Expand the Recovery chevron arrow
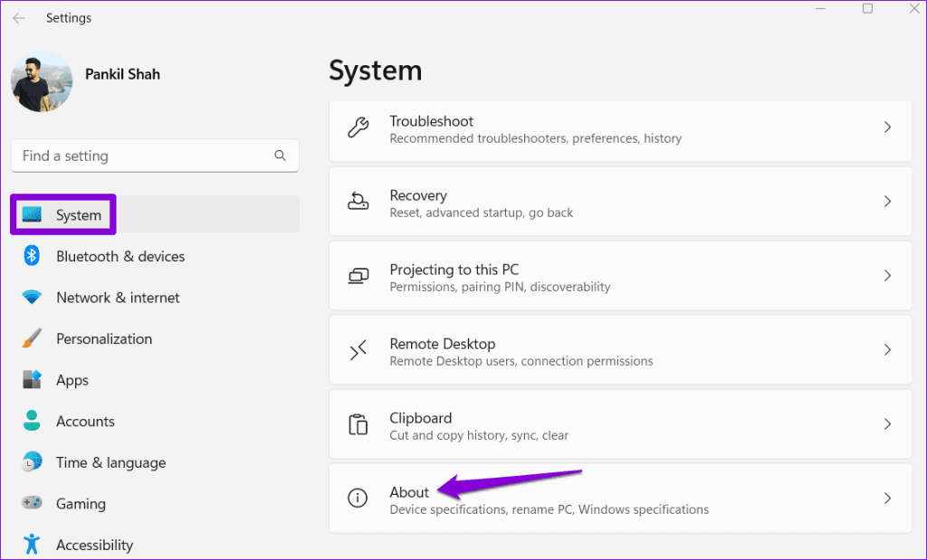Image resolution: width=927 pixels, height=560 pixels. 887,202
